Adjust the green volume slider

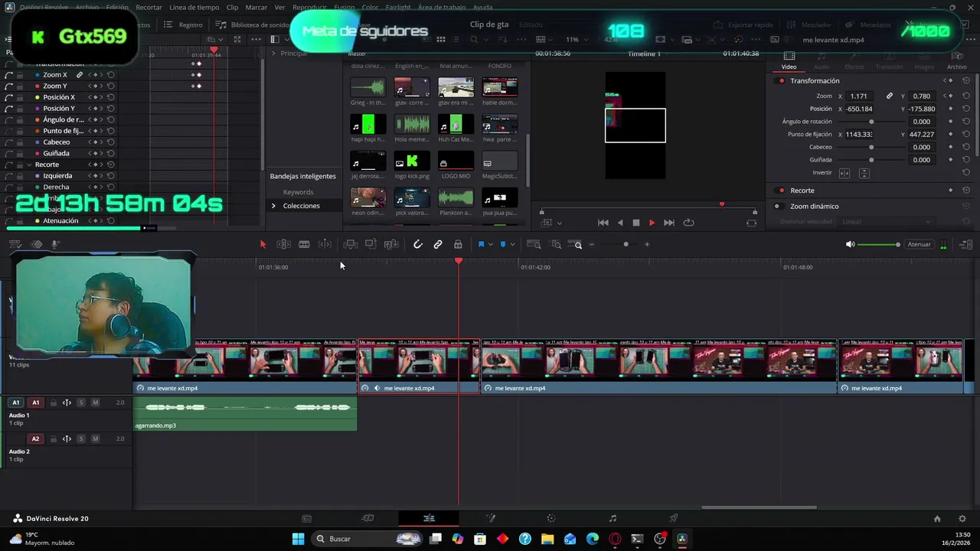(x=879, y=244)
